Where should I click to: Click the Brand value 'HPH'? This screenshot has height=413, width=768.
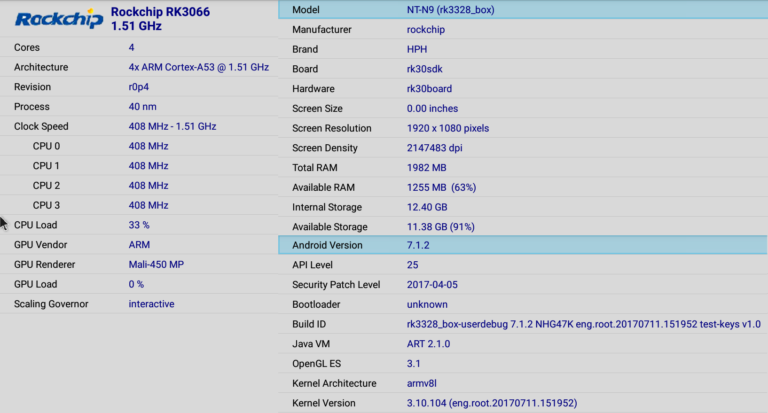(x=417, y=49)
